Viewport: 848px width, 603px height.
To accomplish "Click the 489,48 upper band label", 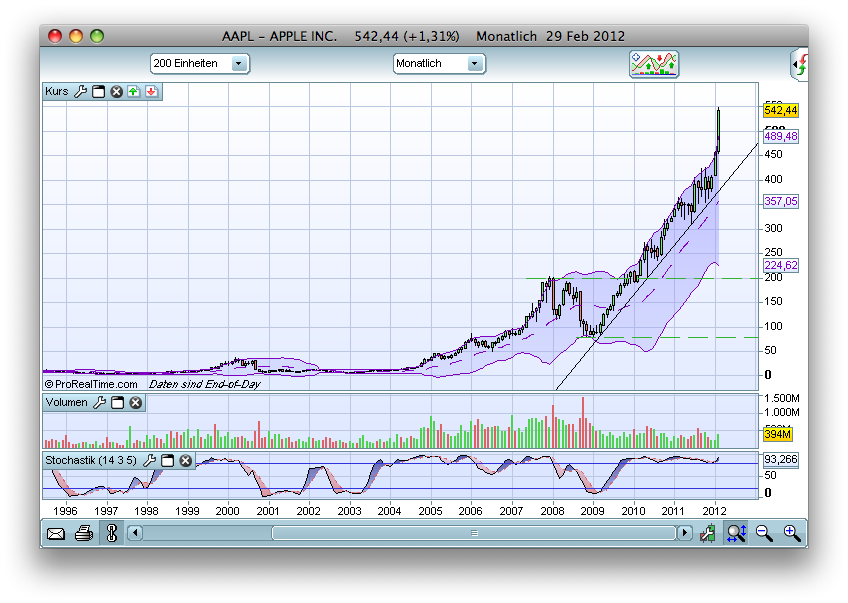I will point(780,136).
